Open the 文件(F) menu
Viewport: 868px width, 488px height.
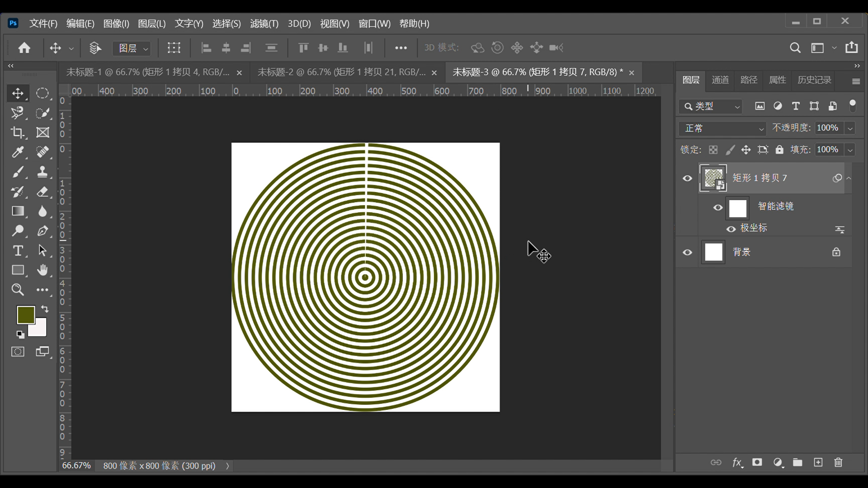tap(43, 23)
